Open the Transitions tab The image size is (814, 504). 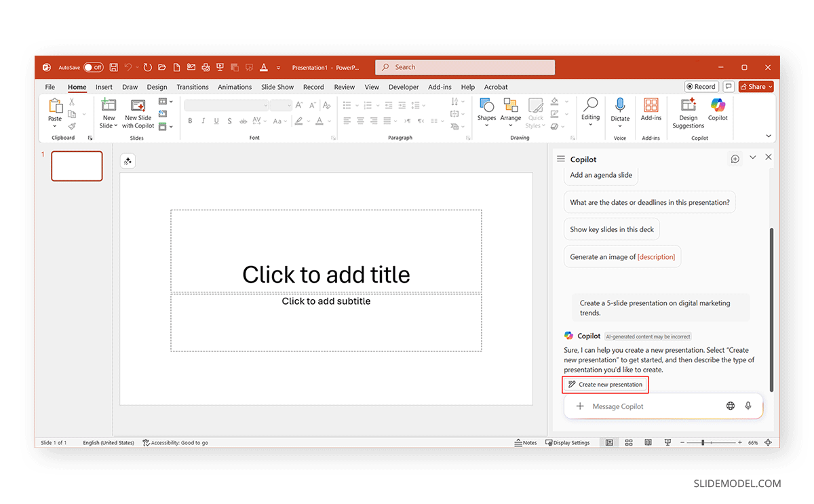(193, 87)
